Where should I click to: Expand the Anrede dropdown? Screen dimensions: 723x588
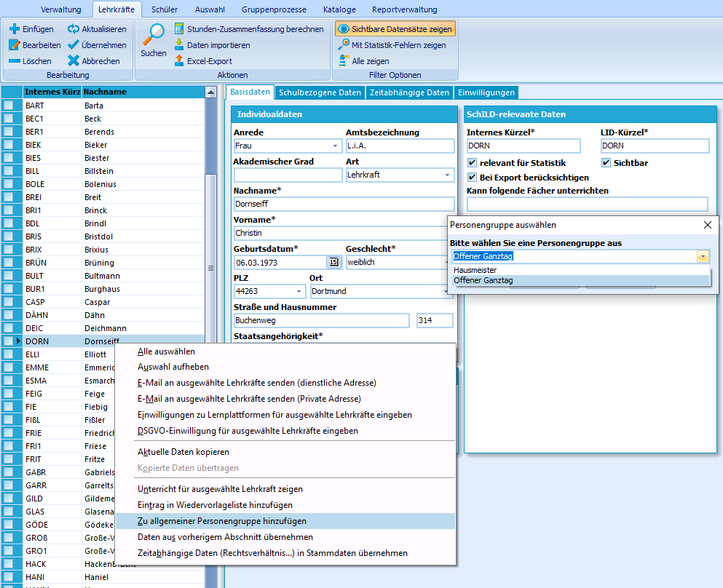click(x=335, y=146)
